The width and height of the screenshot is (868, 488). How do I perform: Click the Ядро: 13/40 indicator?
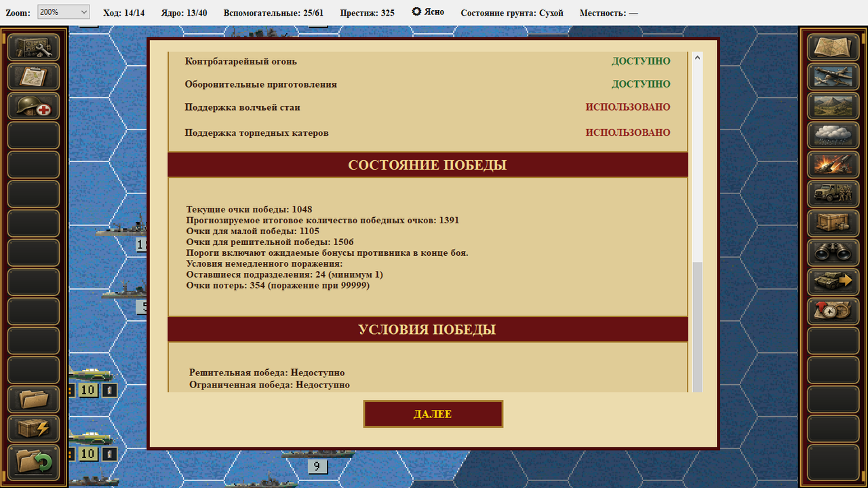pos(184,13)
